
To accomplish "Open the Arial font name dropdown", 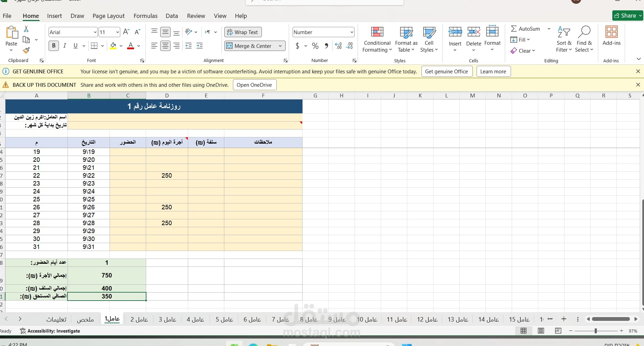I will tap(95, 32).
